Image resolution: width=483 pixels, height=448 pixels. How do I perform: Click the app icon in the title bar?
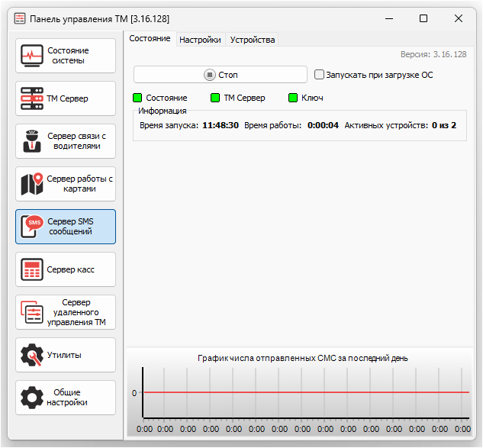[x=20, y=18]
